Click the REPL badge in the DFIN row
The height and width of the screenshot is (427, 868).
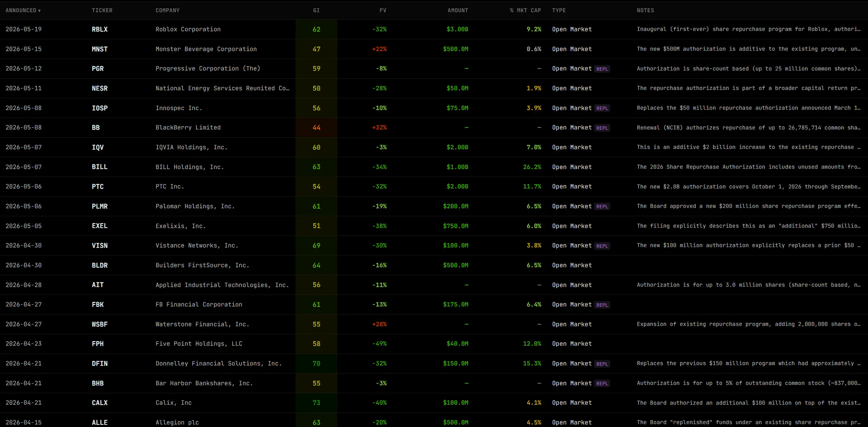tap(602, 364)
